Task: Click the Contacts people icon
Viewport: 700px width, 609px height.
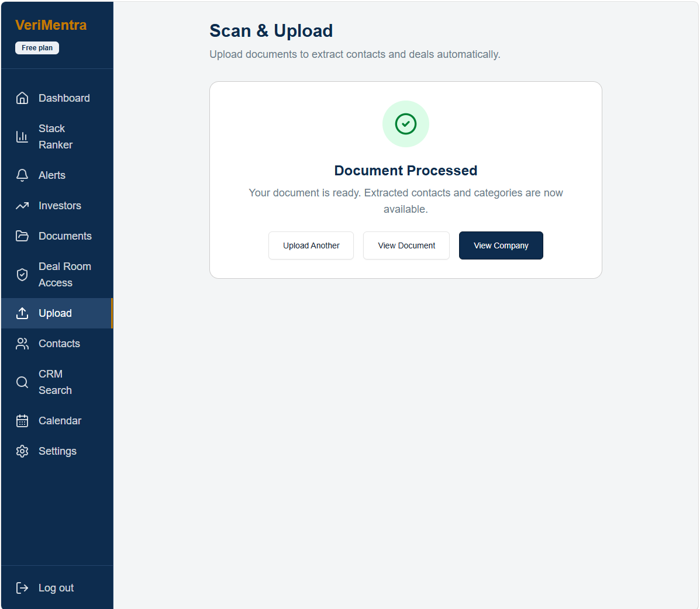Action: (x=22, y=344)
